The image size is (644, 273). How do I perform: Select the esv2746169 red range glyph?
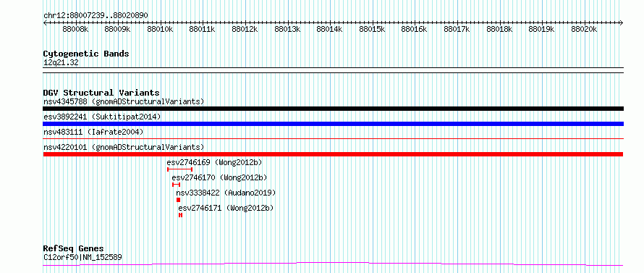coord(179,169)
